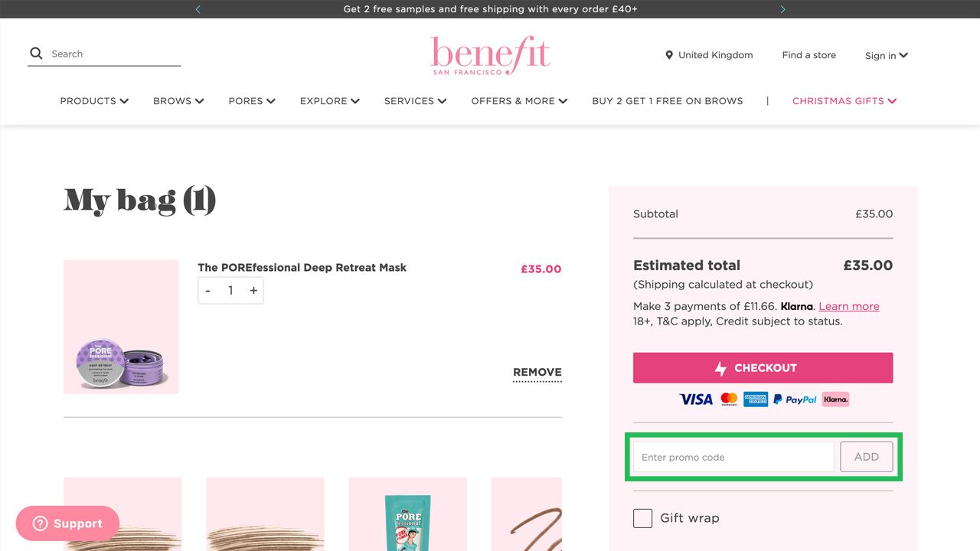Go to previous promo banner message

tap(198, 9)
